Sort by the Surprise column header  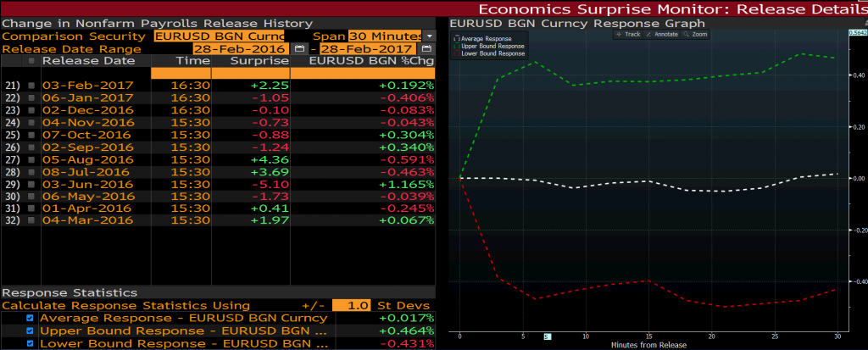click(x=259, y=60)
